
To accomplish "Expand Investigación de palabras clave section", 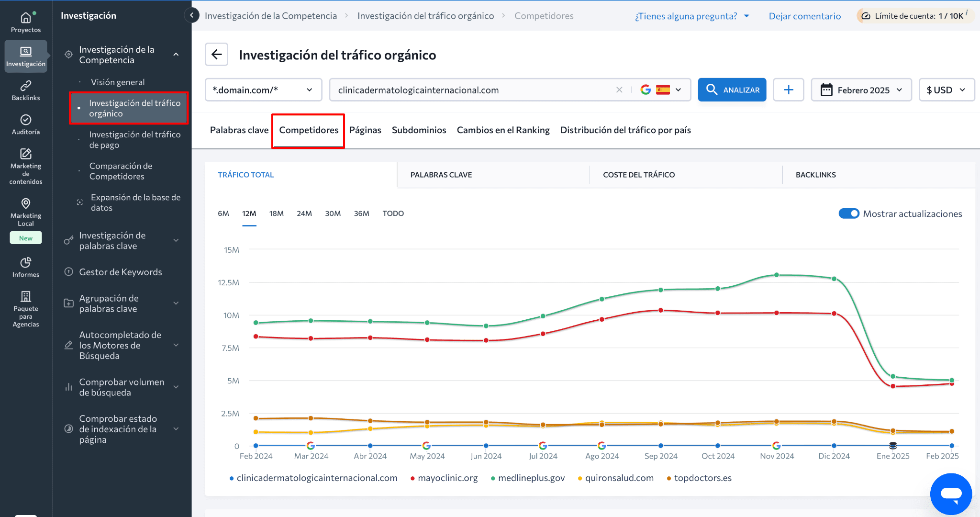I will pyautogui.click(x=176, y=240).
